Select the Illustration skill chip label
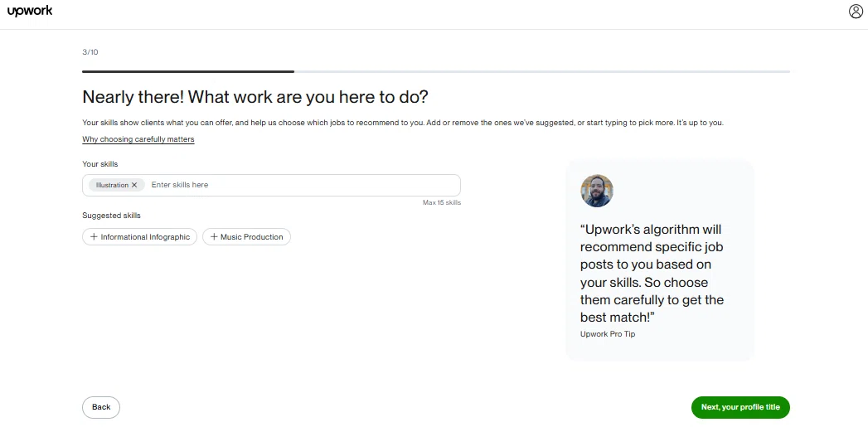The height and width of the screenshot is (427, 868). 112,185
